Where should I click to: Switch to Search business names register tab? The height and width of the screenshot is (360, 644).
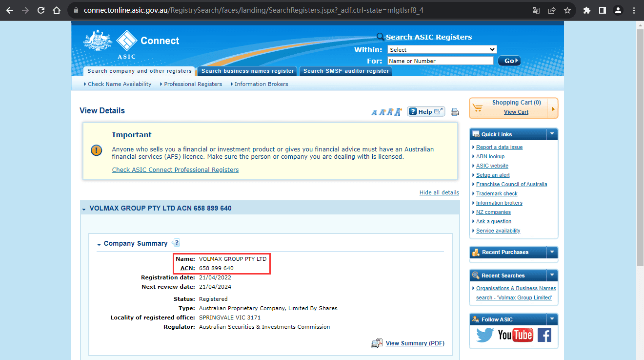pos(248,71)
